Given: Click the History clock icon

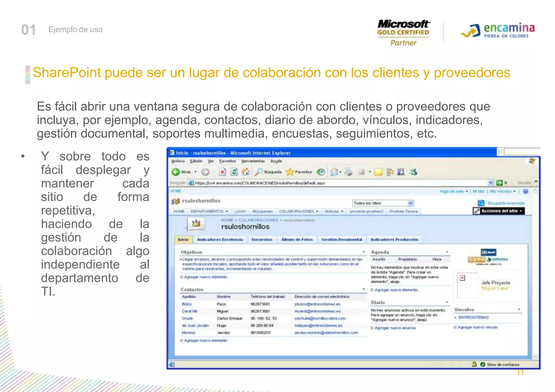Looking at the screenshot, I should (x=321, y=172).
